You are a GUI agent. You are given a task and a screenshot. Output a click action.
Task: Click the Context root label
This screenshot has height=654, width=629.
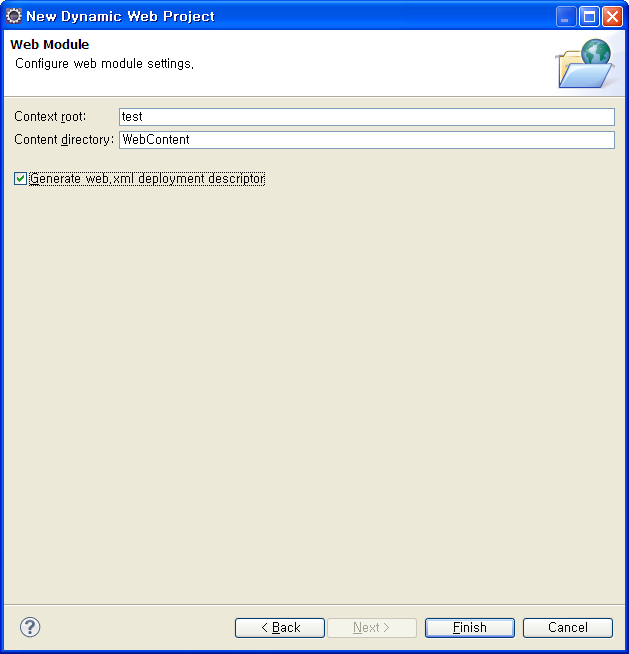pyautogui.click(x=50, y=116)
